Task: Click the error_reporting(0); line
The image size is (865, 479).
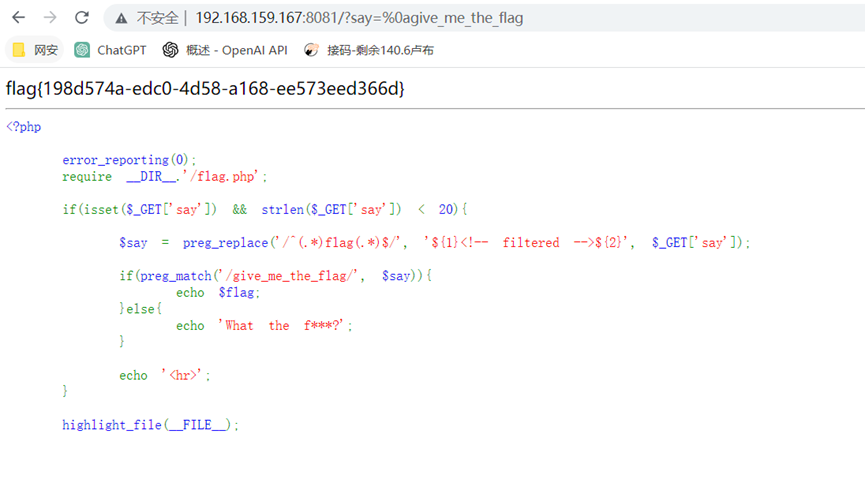Action: click(x=129, y=160)
